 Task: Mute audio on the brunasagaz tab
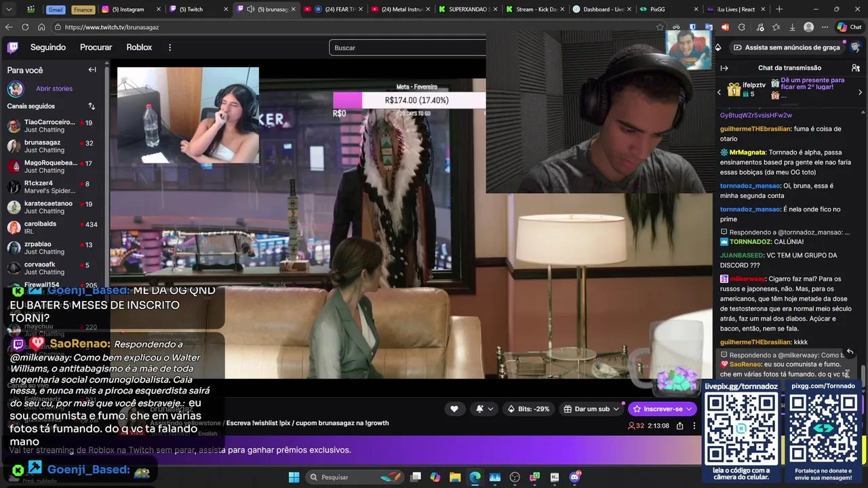tap(250, 9)
